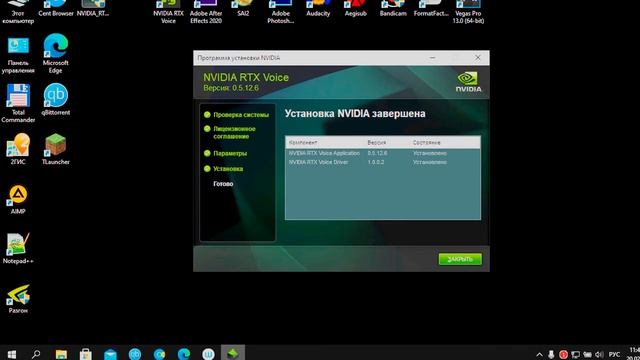Minimize the NVIDIA installer window
Image resolution: width=640 pixels, height=360 pixels.
click(432, 58)
